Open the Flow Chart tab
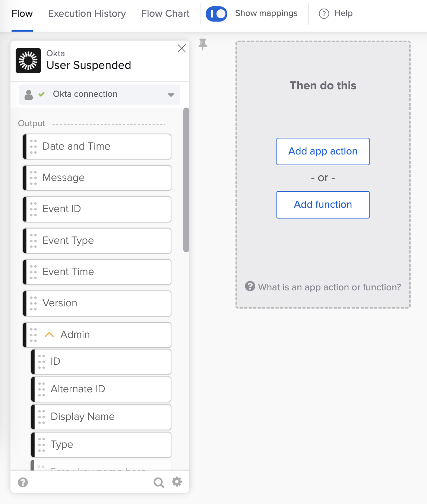Screen dimensions: 427x504 click(165, 14)
